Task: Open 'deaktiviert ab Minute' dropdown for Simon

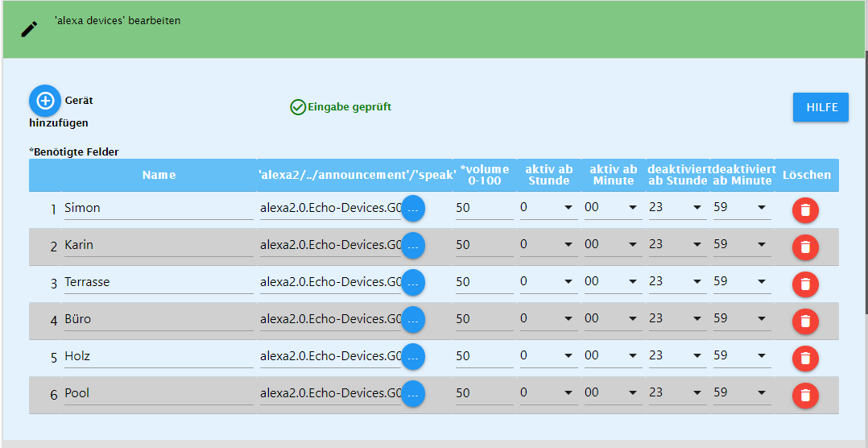Action: point(742,208)
